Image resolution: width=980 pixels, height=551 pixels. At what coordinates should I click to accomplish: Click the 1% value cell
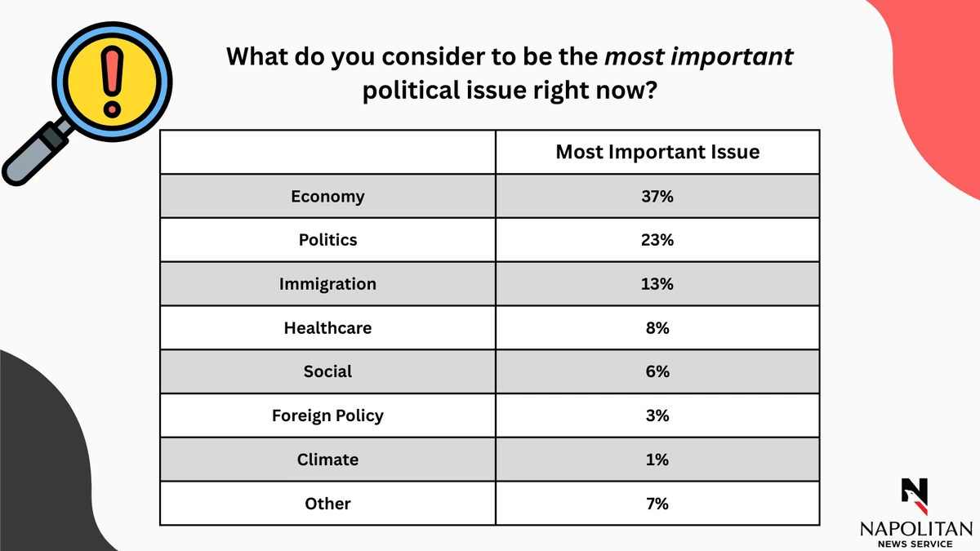pyautogui.click(x=657, y=460)
